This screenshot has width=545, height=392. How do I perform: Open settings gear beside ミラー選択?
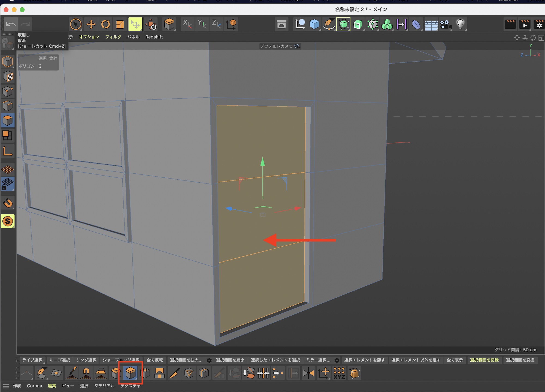click(x=337, y=360)
